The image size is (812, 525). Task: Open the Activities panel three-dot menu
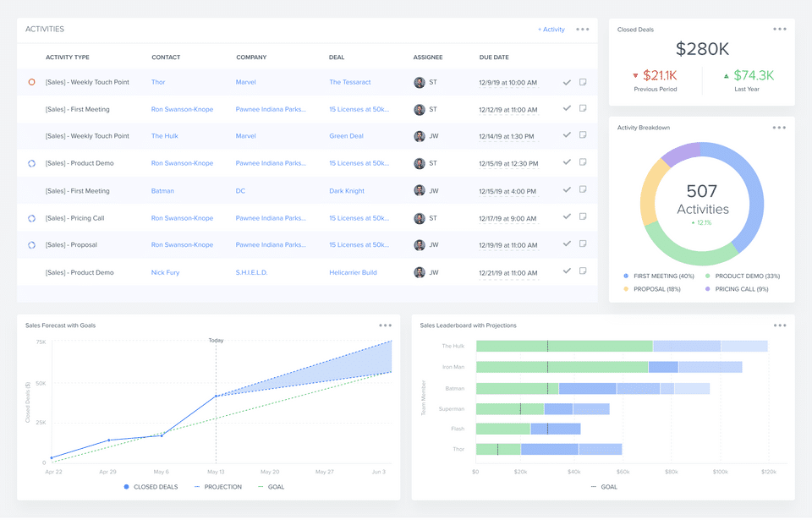(x=583, y=30)
